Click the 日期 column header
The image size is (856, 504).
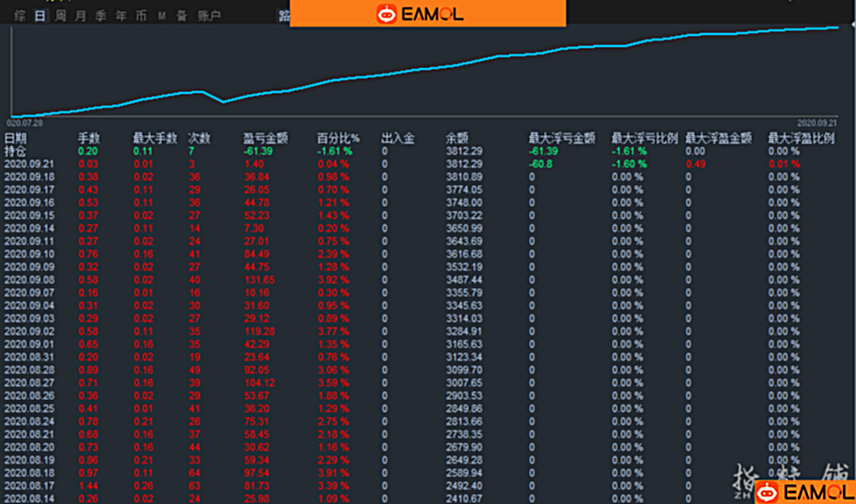pyautogui.click(x=16, y=139)
